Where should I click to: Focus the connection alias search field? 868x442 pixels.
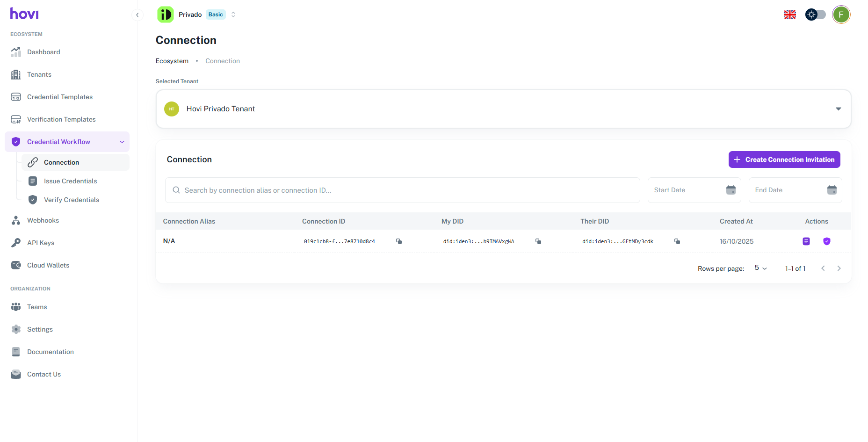point(402,190)
